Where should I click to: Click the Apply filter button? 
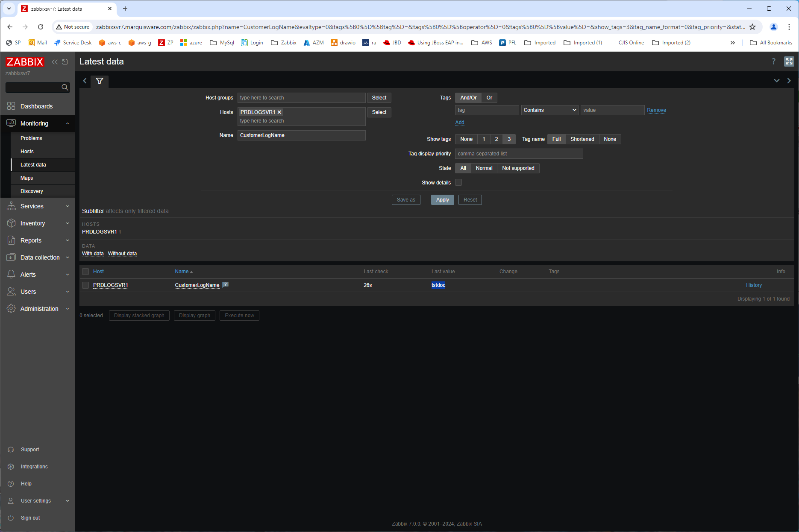(442, 200)
